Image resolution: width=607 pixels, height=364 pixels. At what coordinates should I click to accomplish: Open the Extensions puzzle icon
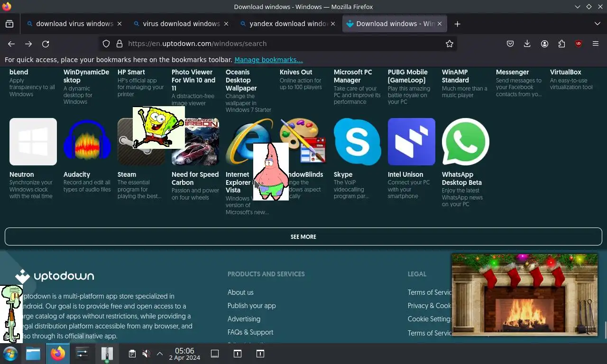[x=561, y=44]
